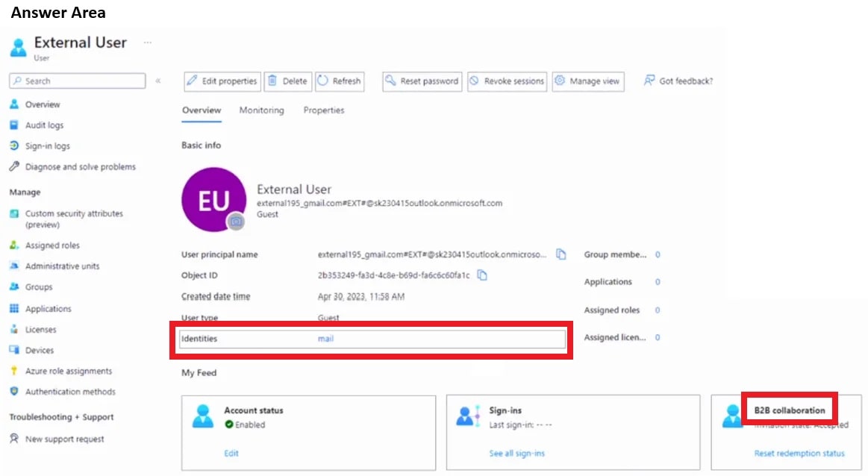This screenshot has height=476, width=868.
Task: Click Edit under Account status
Action: coord(231,453)
